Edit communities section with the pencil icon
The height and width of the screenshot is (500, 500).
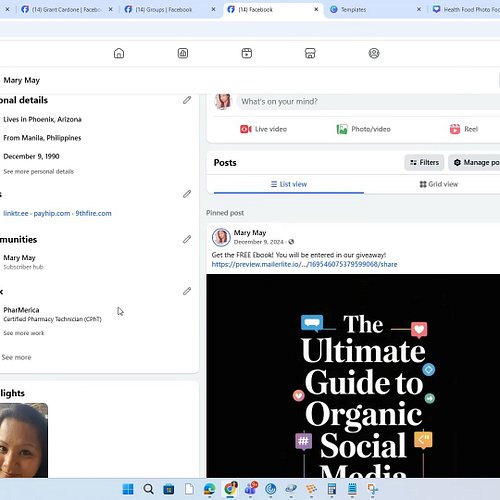(x=187, y=239)
